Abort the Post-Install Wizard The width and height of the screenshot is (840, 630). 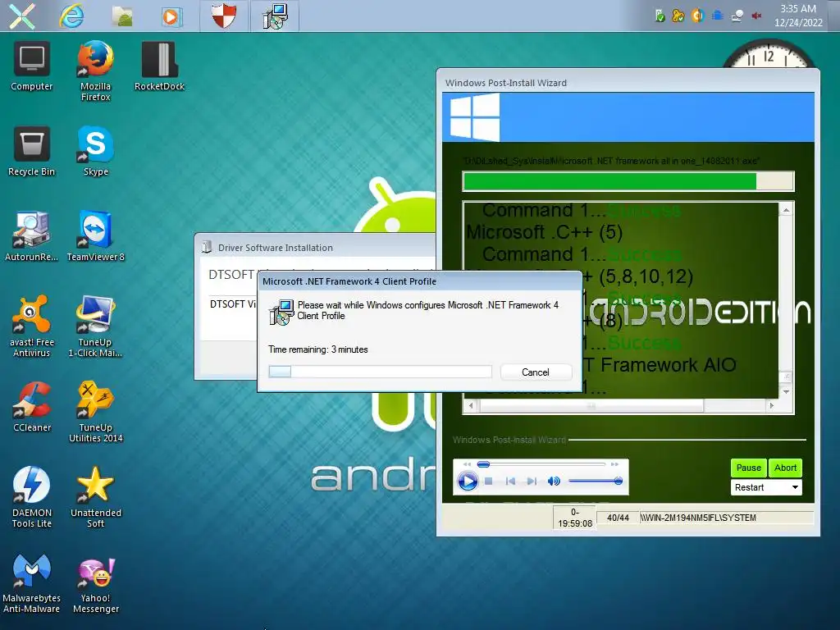pos(785,468)
